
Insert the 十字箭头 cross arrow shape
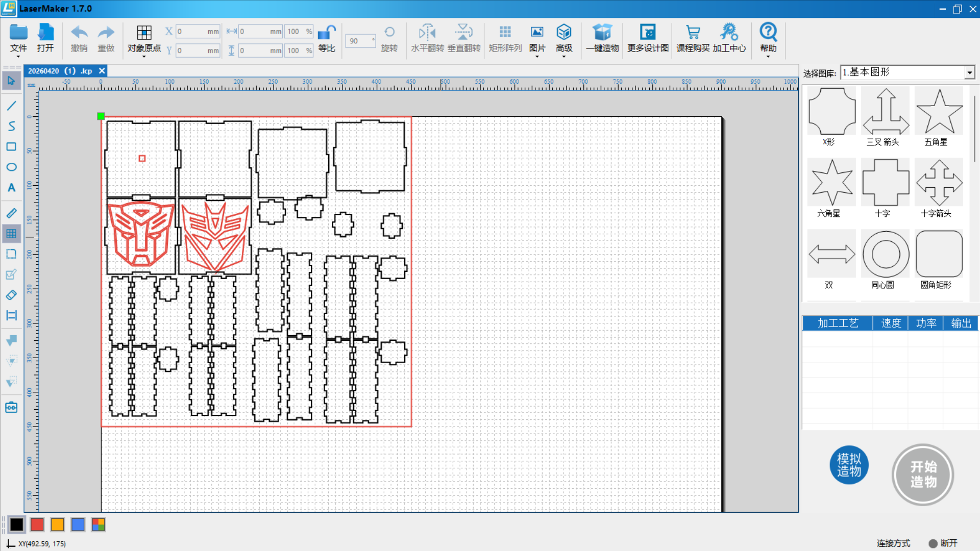point(939,183)
